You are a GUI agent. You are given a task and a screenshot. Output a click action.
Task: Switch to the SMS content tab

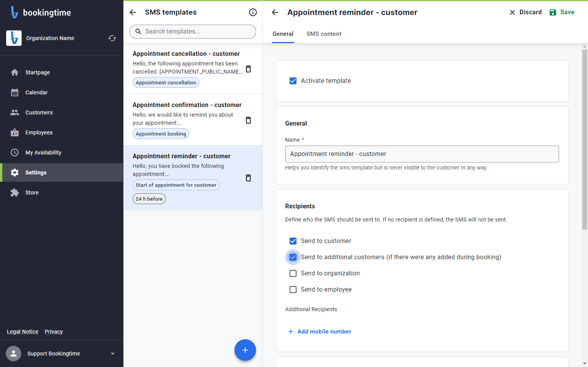pyautogui.click(x=324, y=34)
